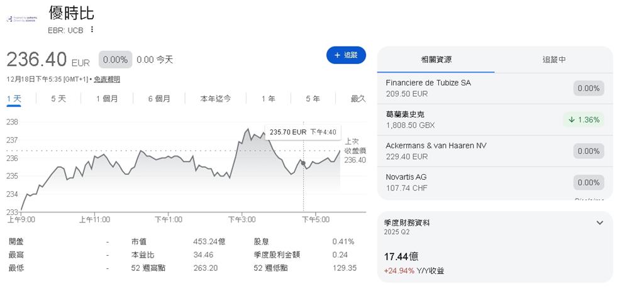This screenshot has height=291, width=644.
Task: Click the 0.00% change badge next to price
Action: point(116,60)
